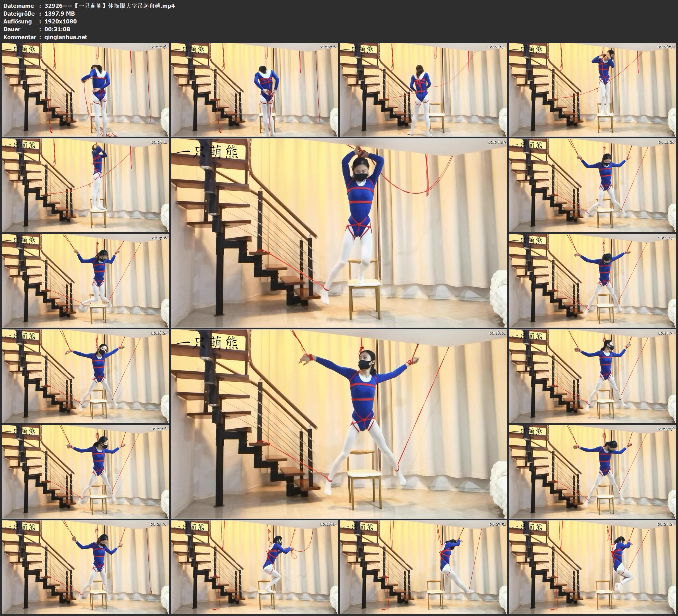The height and width of the screenshot is (616, 678).
Task: Click the large frame at 00:09:49
Action: 339,233
